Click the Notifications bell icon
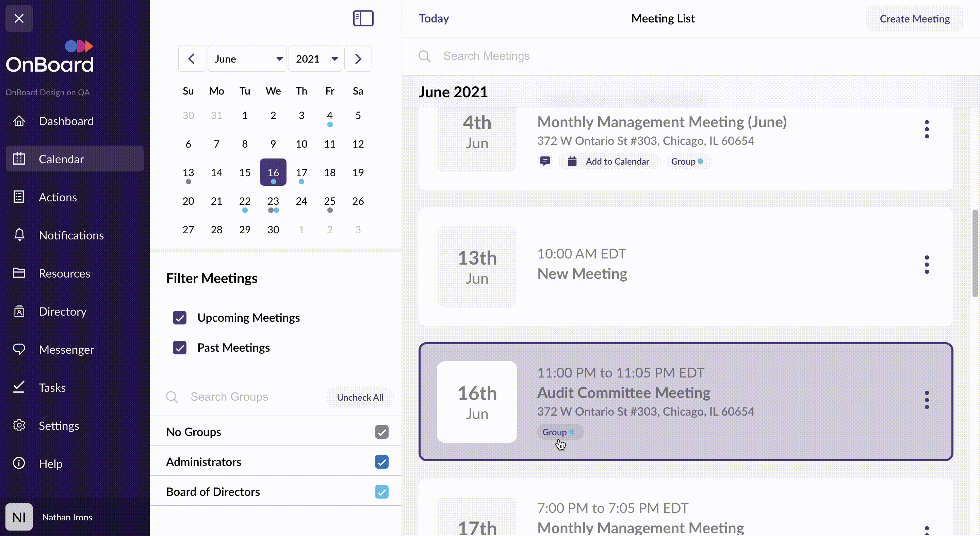Screen dimensions: 980x536 point(19,235)
